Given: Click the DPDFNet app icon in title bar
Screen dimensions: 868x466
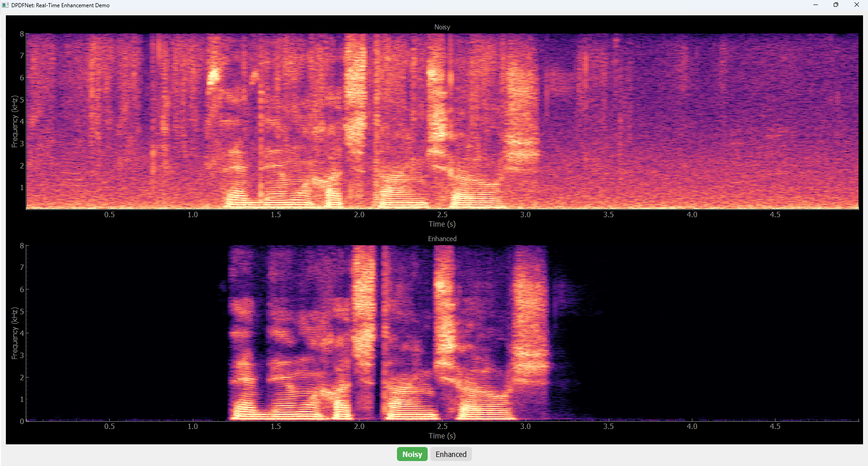Looking at the screenshot, I should (x=5, y=5).
